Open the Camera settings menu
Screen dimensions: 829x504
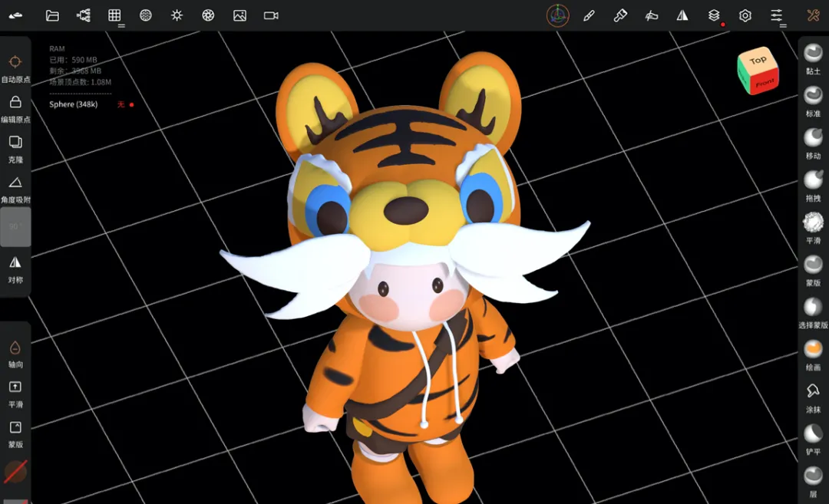click(271, 15)
